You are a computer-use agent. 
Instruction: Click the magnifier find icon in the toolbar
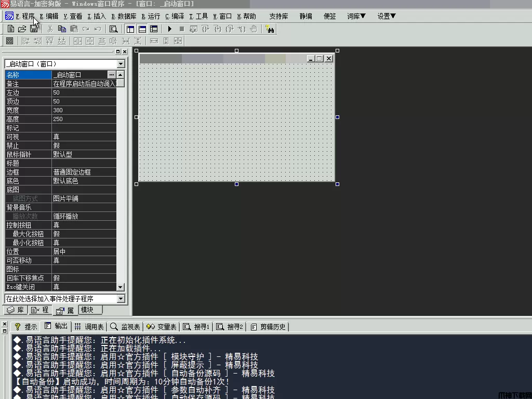(113, 29)
